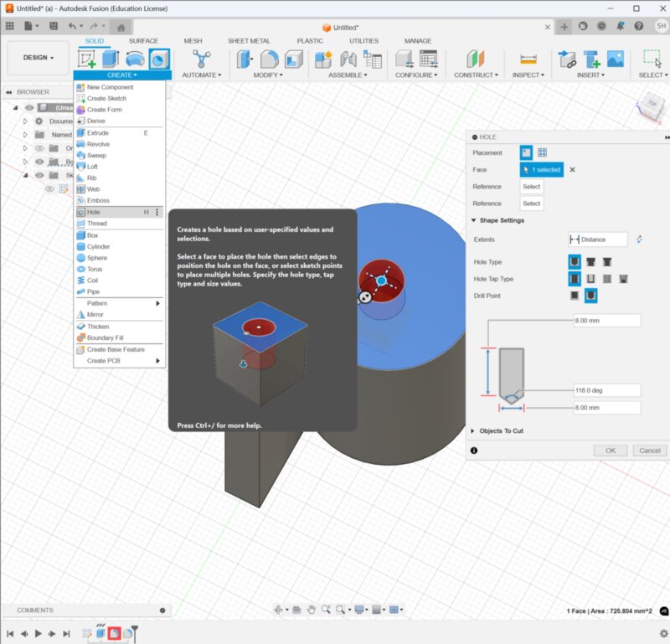The image size is (670, 644).
Task: Click the Fillet modify icon
Action: [269, 59]
